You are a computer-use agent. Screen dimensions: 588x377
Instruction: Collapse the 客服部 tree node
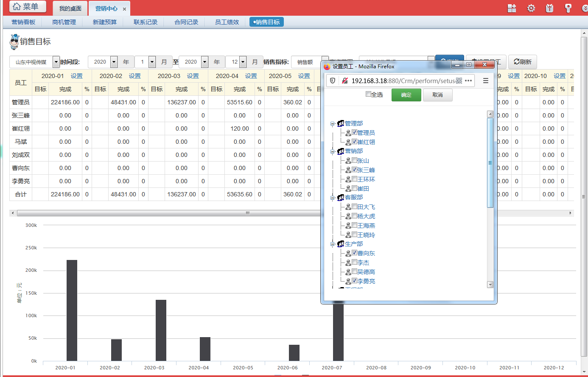(333, 198)
